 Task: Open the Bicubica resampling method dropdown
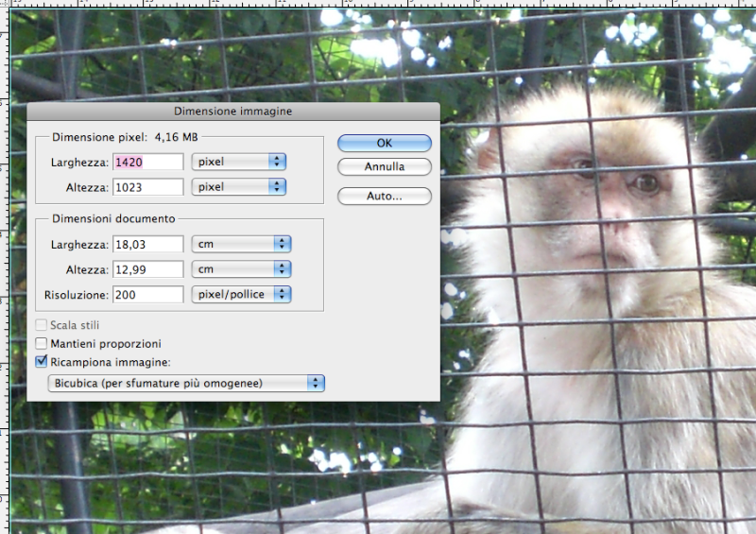click(186, 384)
